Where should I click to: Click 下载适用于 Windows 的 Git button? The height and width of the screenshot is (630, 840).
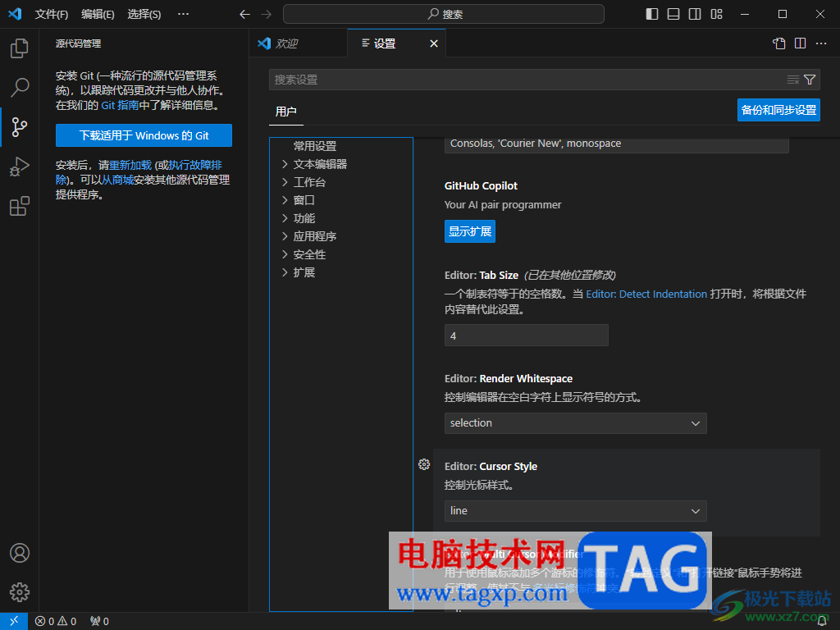[x=144, y=135]
